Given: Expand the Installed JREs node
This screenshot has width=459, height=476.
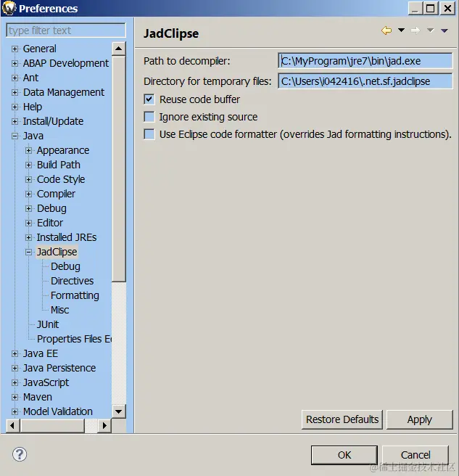Looking at the screenshot, I should pyautogui.click(x=28, y=237).
